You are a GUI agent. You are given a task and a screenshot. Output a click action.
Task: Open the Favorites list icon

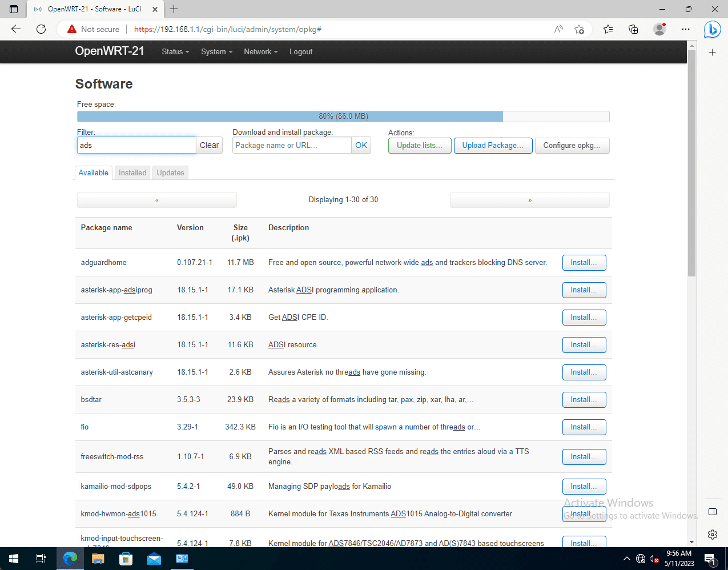click(608, 29)
